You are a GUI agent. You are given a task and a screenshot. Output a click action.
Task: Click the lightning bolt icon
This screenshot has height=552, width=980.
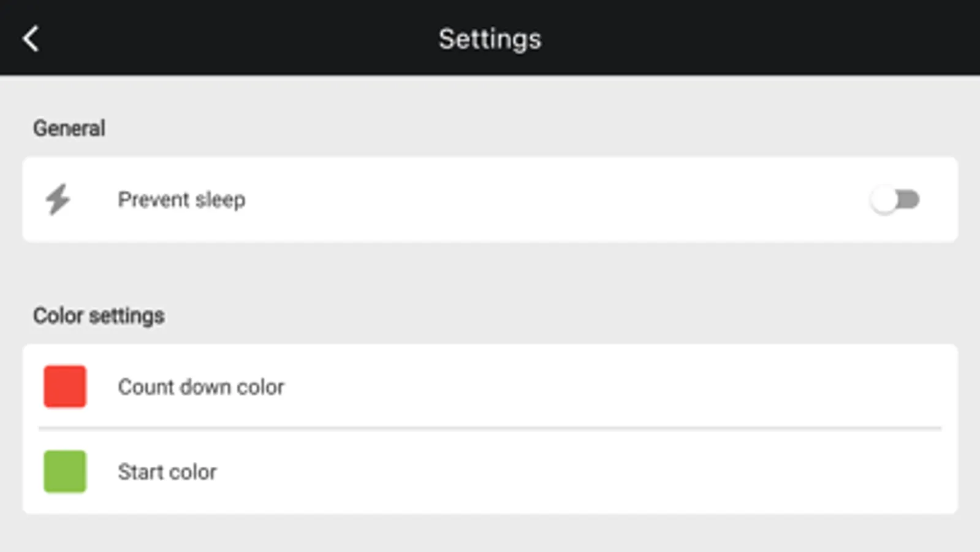click(58, 199)
